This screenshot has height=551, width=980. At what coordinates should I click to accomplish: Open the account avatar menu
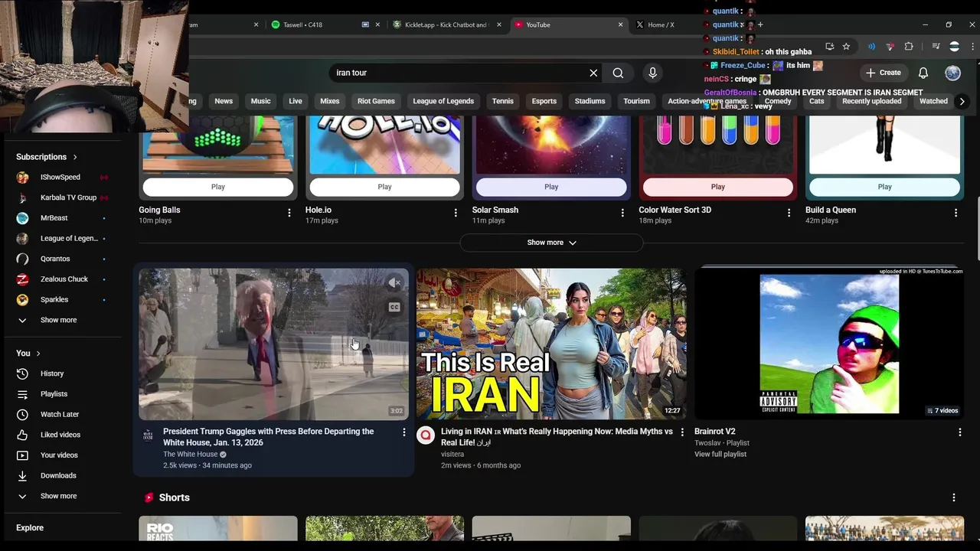pyautogui.click(x=952, y=73)
